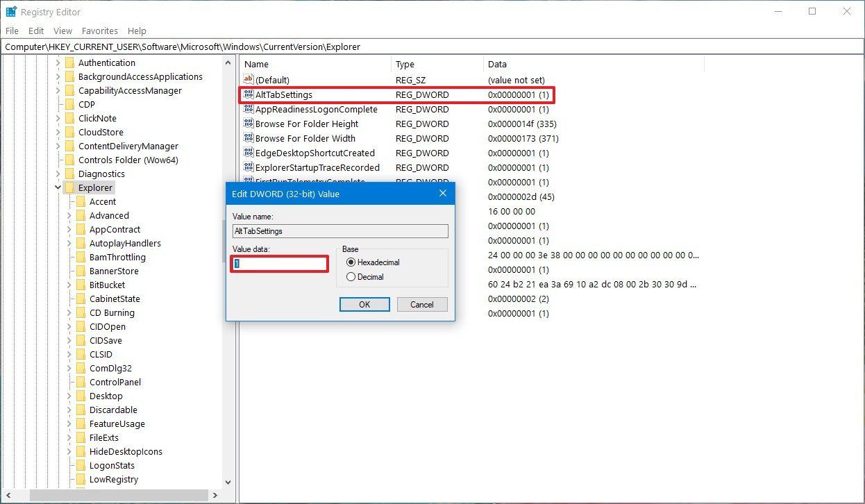
Task: Confirm with the OK button
Action: tap(364, 304)
